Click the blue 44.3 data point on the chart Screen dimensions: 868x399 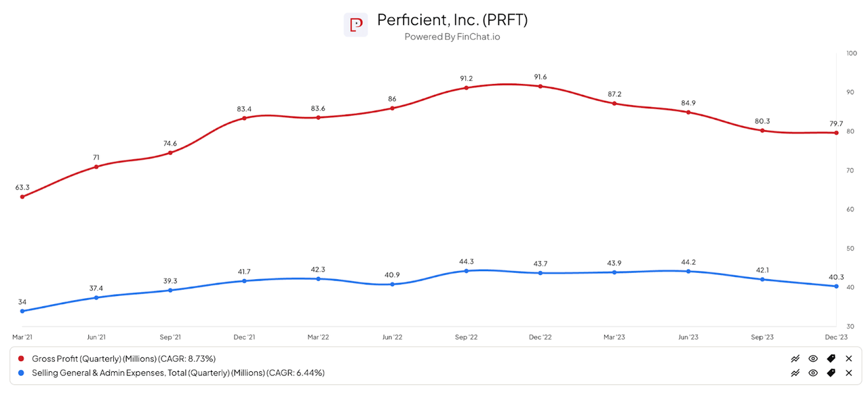[x=466, y=270]
